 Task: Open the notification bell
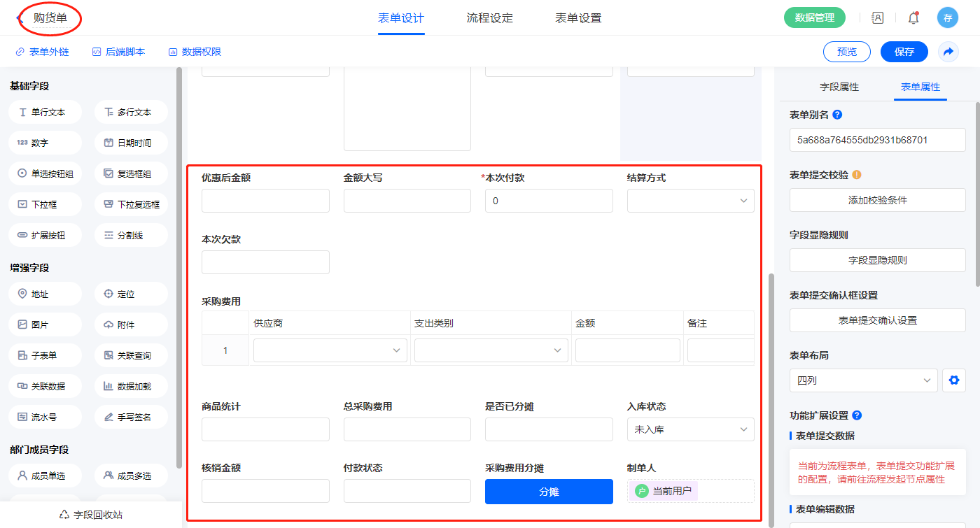(913, 18)
